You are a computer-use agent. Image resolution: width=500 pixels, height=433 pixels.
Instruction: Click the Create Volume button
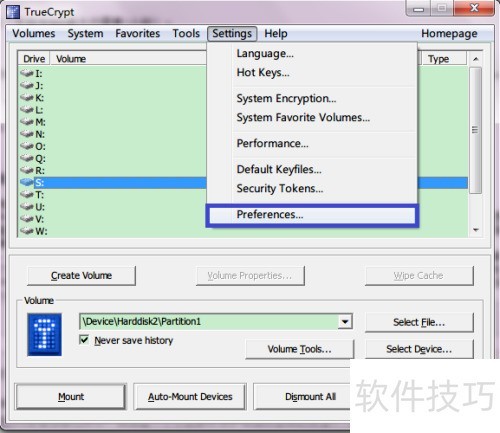pyautogui.click(x=81, y=276)
